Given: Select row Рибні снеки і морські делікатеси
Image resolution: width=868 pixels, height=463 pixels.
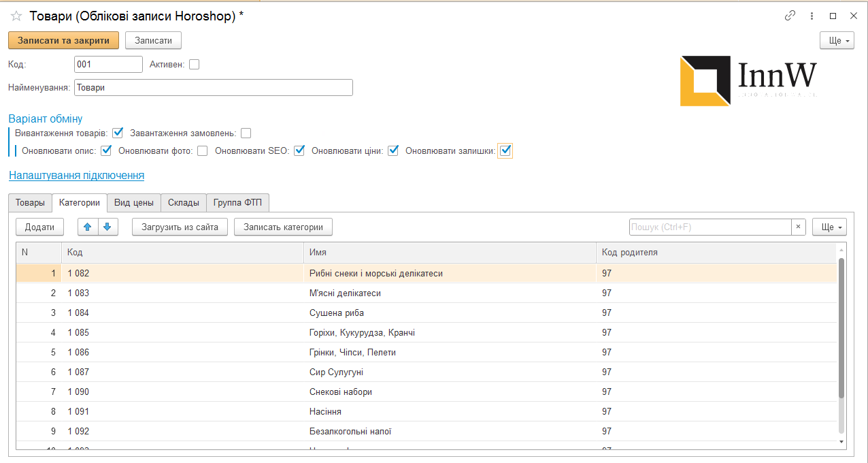Looking at the screenshot, I should (x=427, y=273).
